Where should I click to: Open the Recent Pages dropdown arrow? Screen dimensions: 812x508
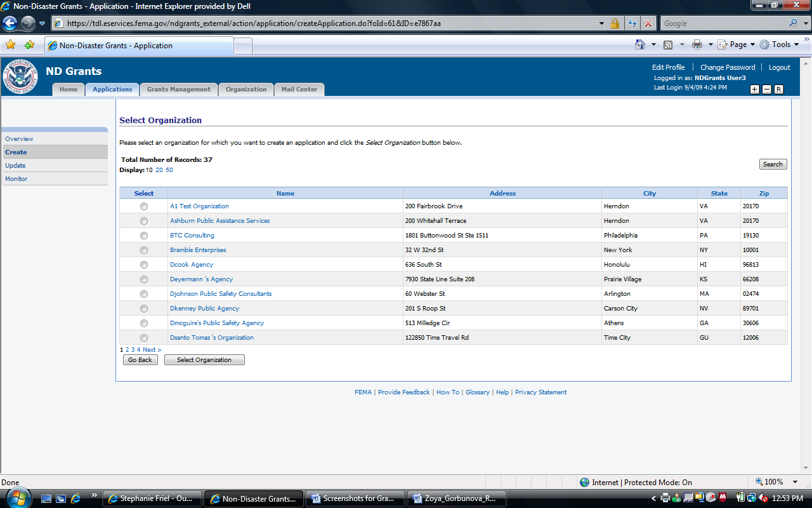click(x=43, y=23)
